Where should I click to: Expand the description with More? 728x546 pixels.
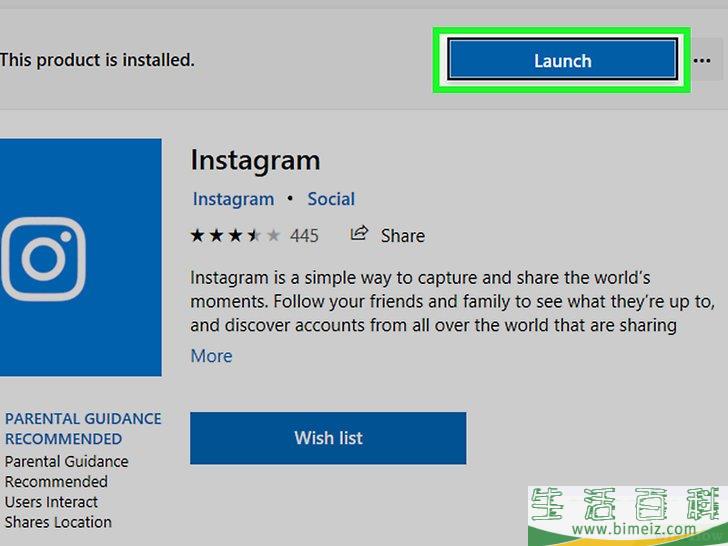point(211,356)
